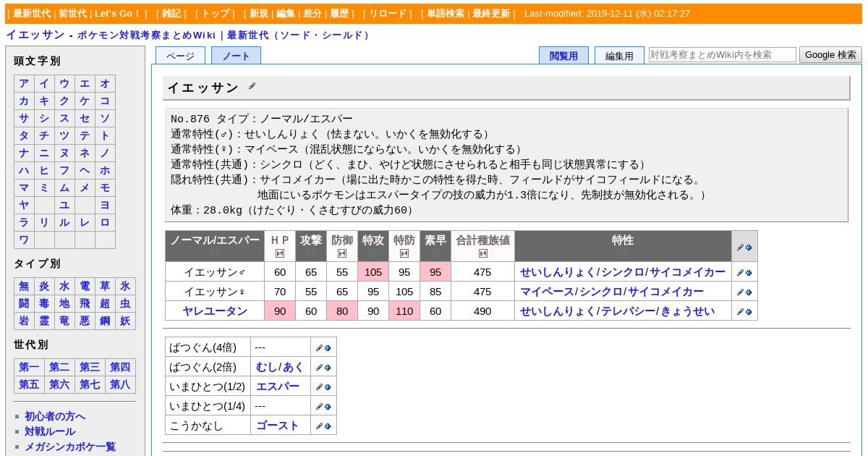
Task: Click リロード in top menu bar
Action: click(x=388, y=14)
